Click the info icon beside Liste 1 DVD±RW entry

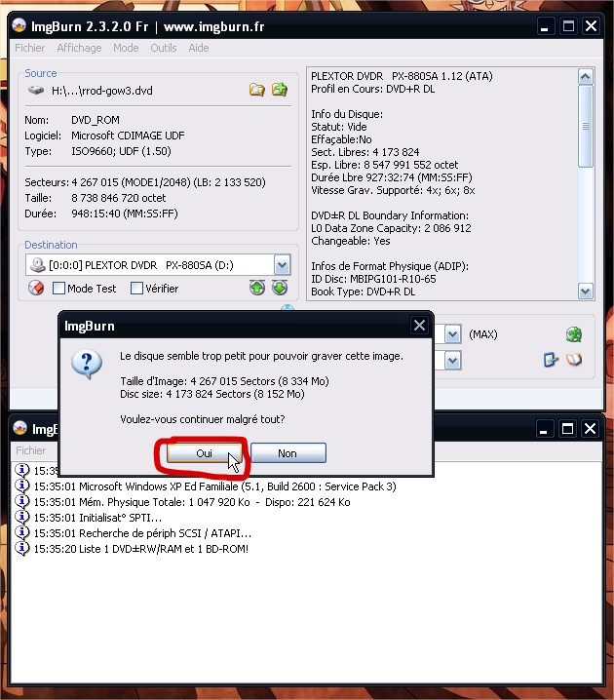[x=22, y=548]
